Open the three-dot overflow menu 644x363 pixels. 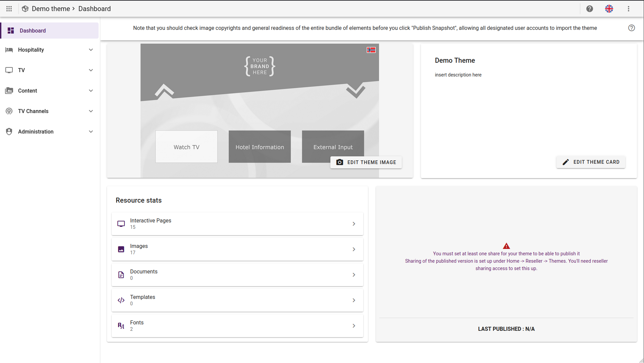(x=629, y=9)
